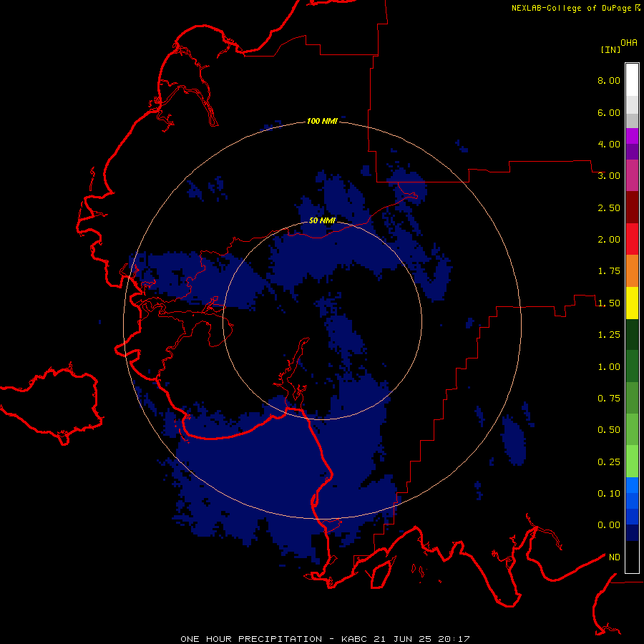The height and width of the screenshot is (644, 644).
Task: Click the 1.50 legend value
Action: (609, 303)
